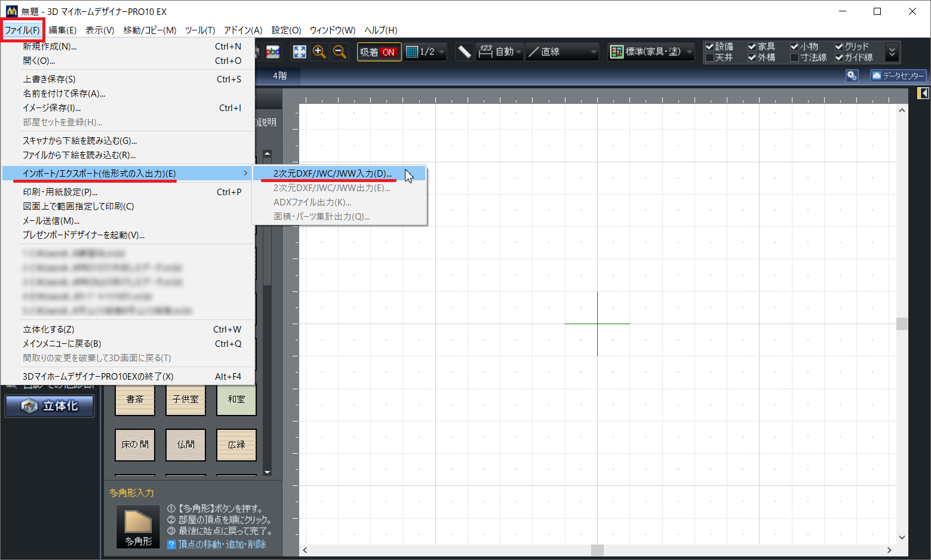
Task: Click the zoom in magnifier icon
Action: coord(319,52)
